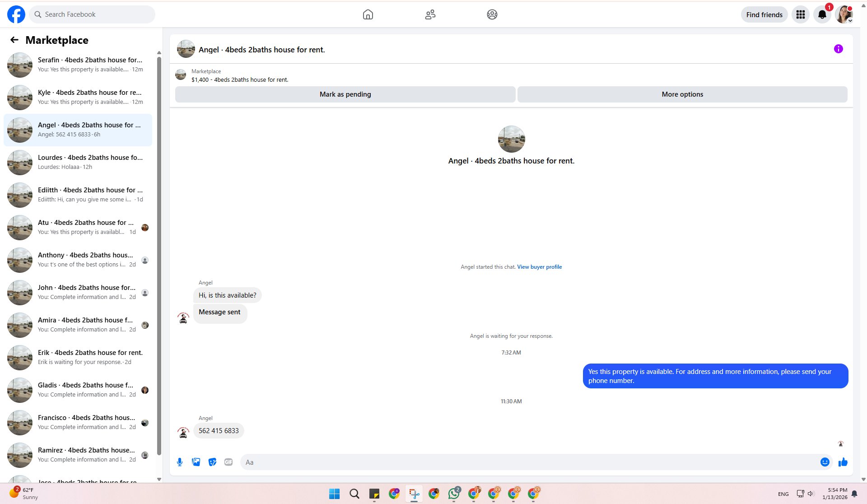867x504 pixels.
Task: Open the GIF picker
Action: pyautogui.click(x=228, y=462)
